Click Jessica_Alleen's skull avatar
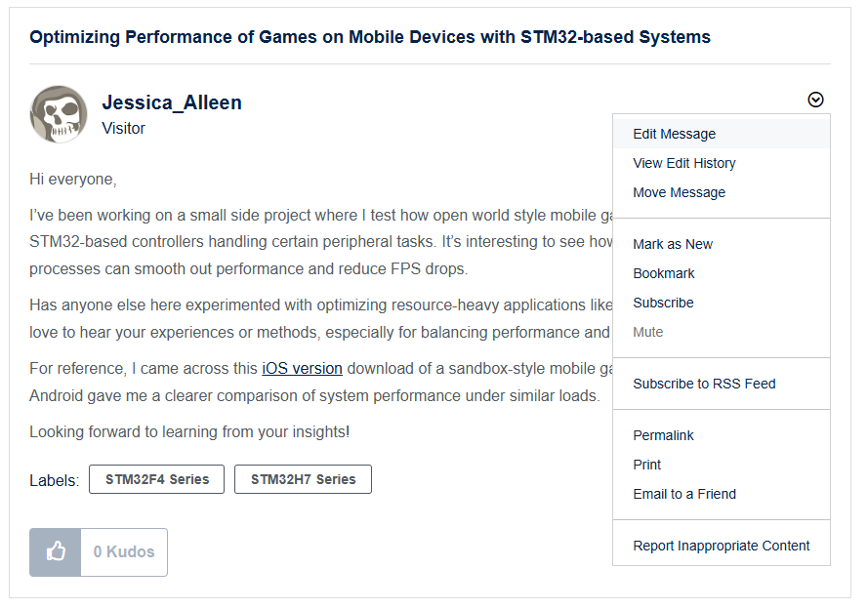868x609 pixels. click(59, 114)
